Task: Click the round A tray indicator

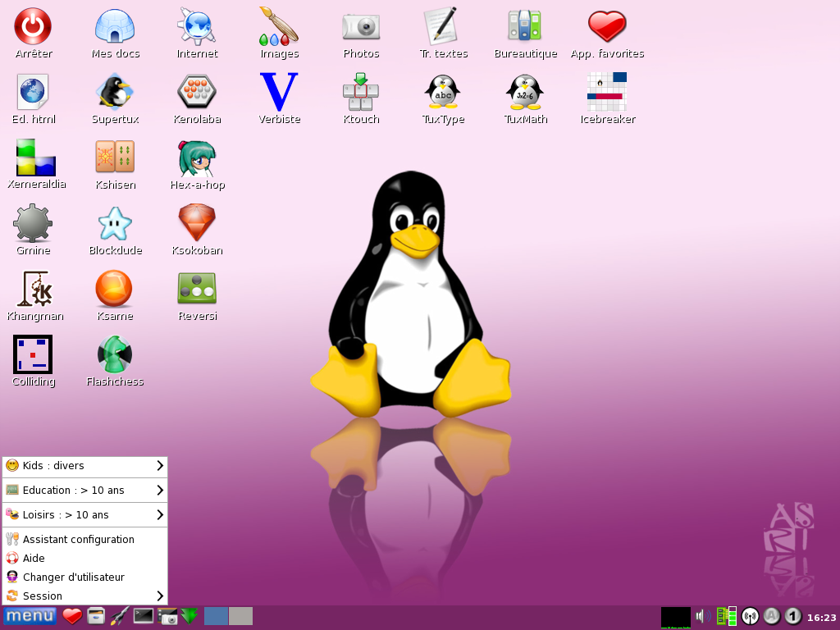Action: 771,617
